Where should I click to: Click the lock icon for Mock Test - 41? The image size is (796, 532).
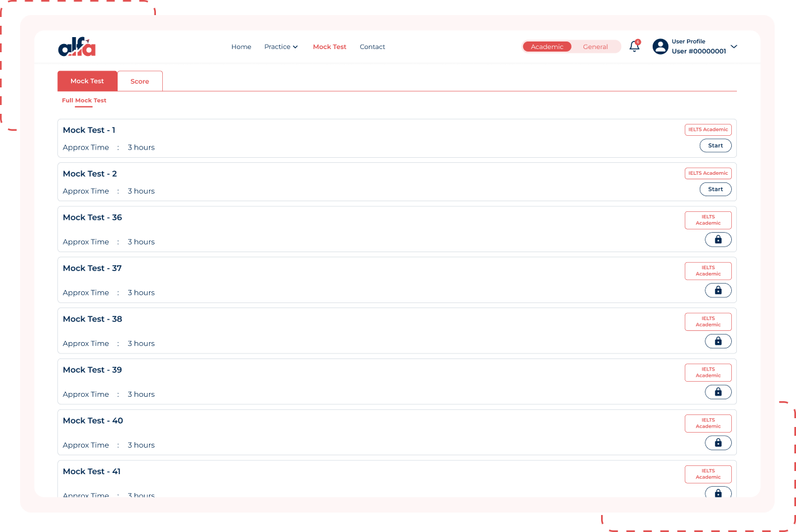[x=718, y=493]
